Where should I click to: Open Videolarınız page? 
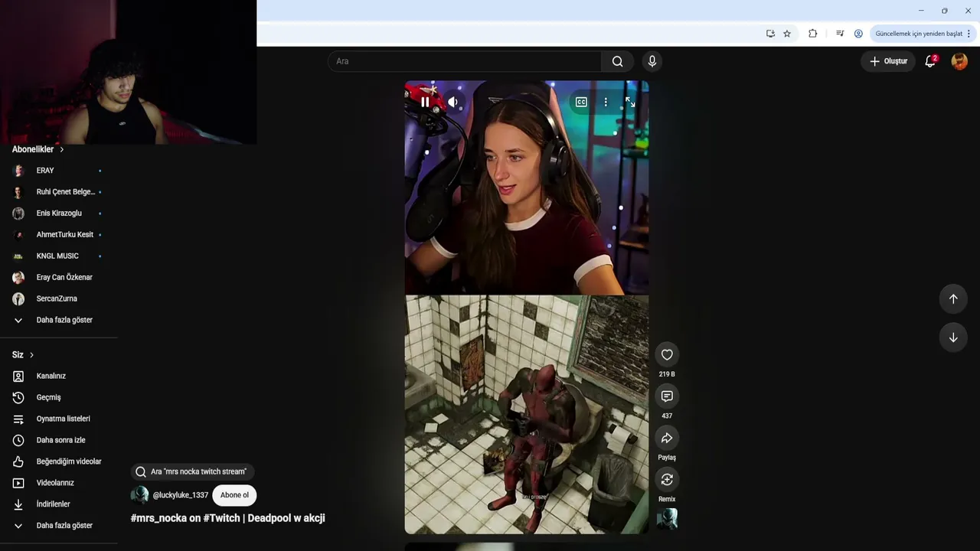click(59, 483)
